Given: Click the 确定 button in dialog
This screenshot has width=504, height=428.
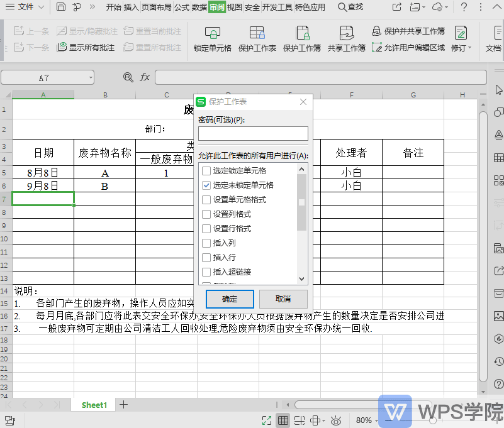Looking at the screenshot, I should (230, 299).
